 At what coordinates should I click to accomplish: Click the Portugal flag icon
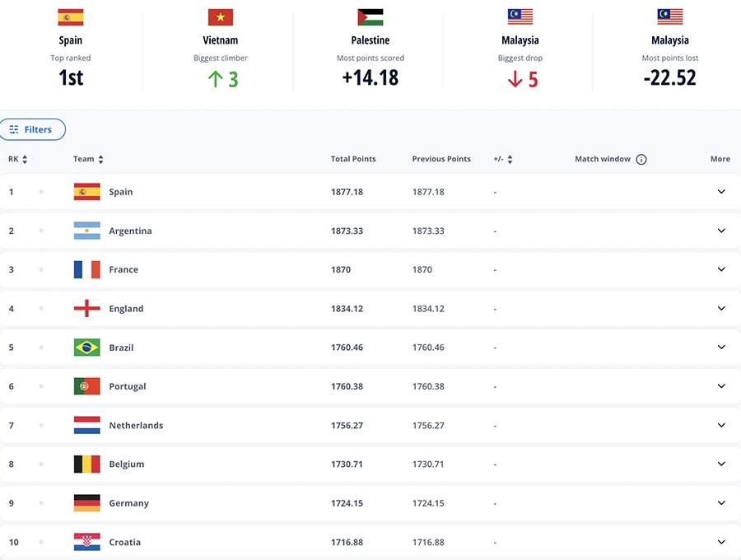pos(86,386)
